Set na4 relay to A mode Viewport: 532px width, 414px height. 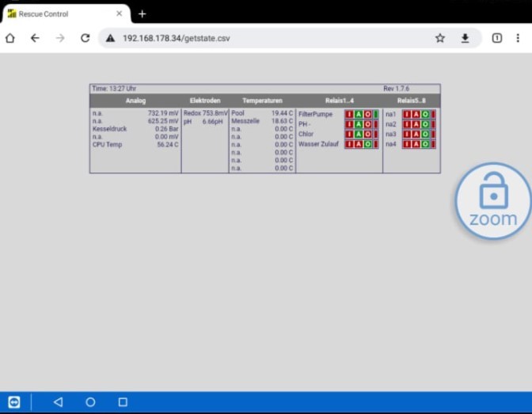pyautogui.click(x=416, y=144)
